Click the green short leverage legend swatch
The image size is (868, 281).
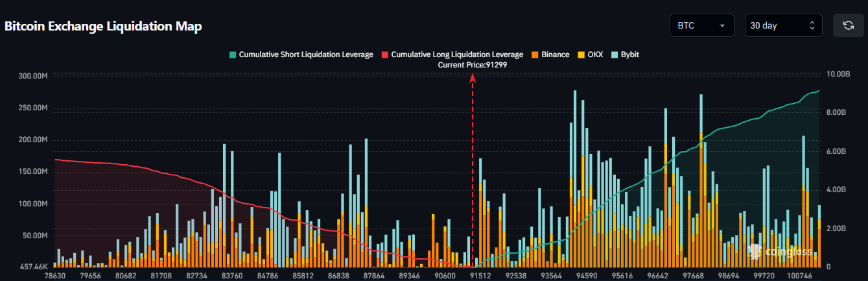pos(232,55)
